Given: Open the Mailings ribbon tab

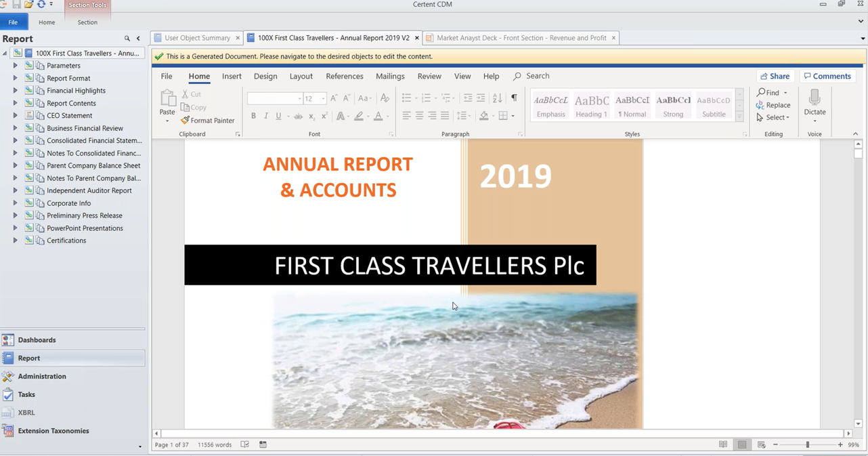Looking at the screenshot, I should point(390,77).
